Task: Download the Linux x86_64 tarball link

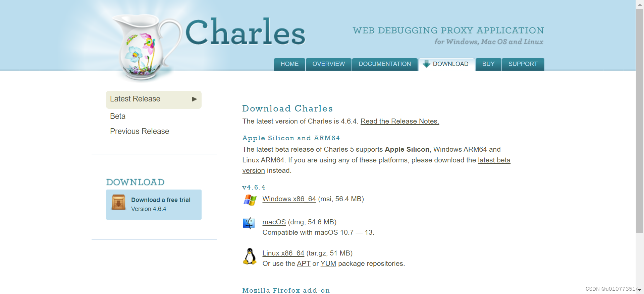Action: coord(283,253)
